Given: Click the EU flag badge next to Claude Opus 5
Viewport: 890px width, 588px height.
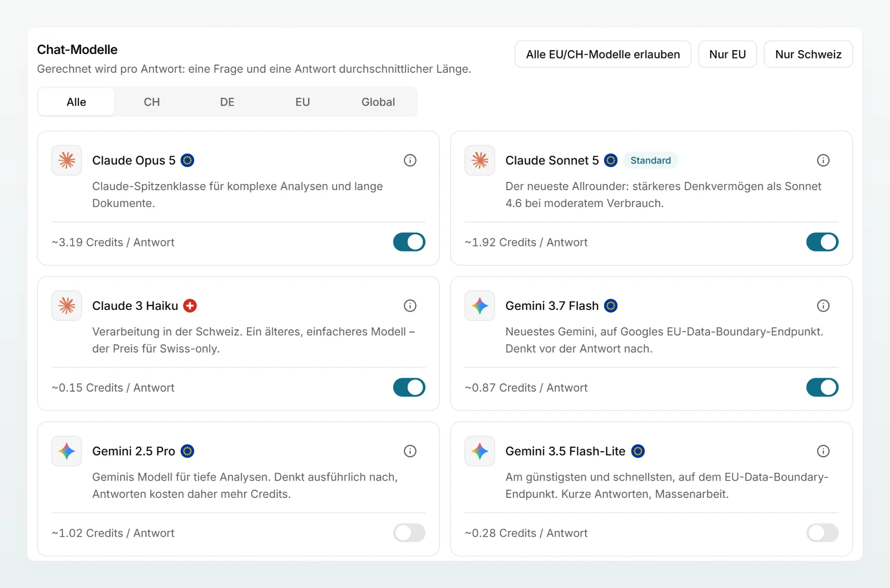Looking at the screenshot, I should tap(188, 160).
